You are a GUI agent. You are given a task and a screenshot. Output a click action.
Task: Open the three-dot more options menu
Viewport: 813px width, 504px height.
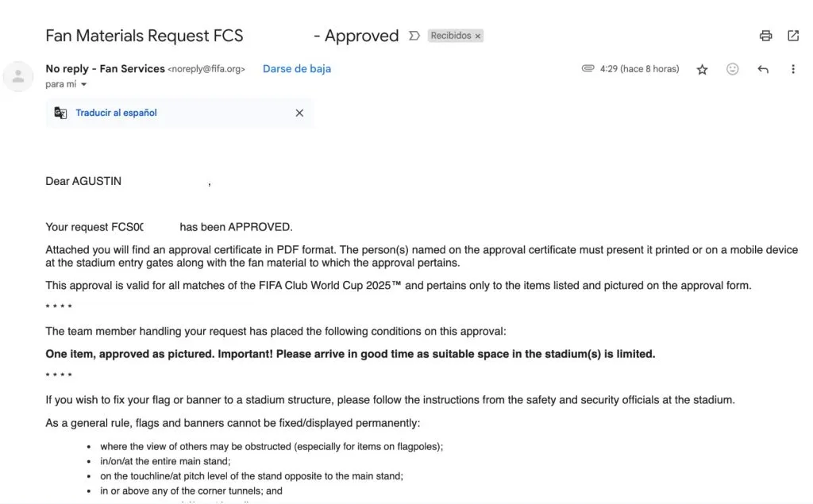point(792,69)
